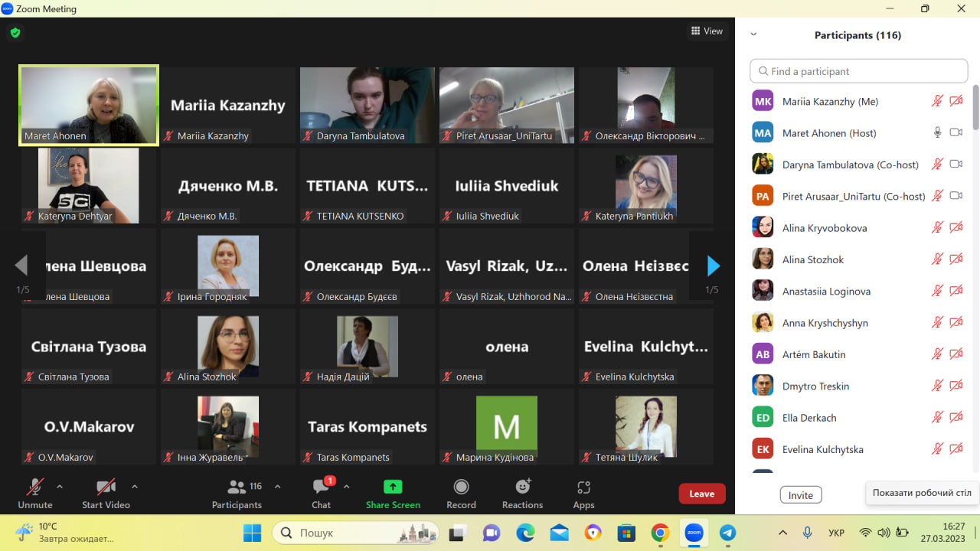The width and height of the screenshot is (980, 551).
Task: Click the ED avatar for Ella Derkach
Action: (x=763, y=418)
